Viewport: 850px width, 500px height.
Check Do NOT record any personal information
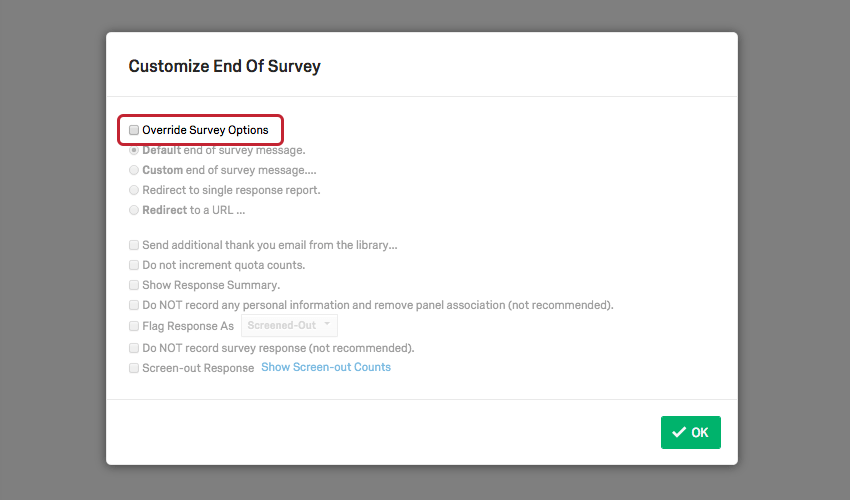134,305
